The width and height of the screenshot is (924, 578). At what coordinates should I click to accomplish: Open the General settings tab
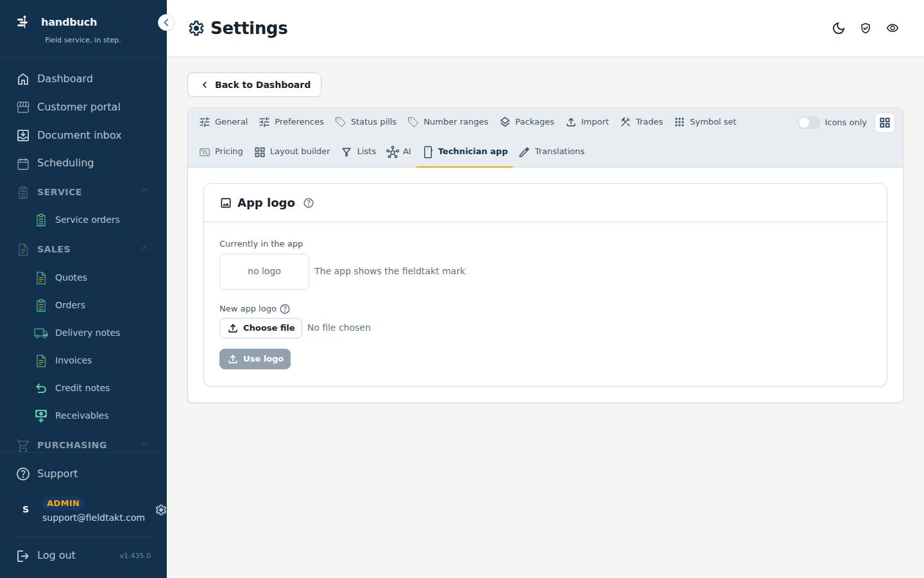click(x=223, y=122)
